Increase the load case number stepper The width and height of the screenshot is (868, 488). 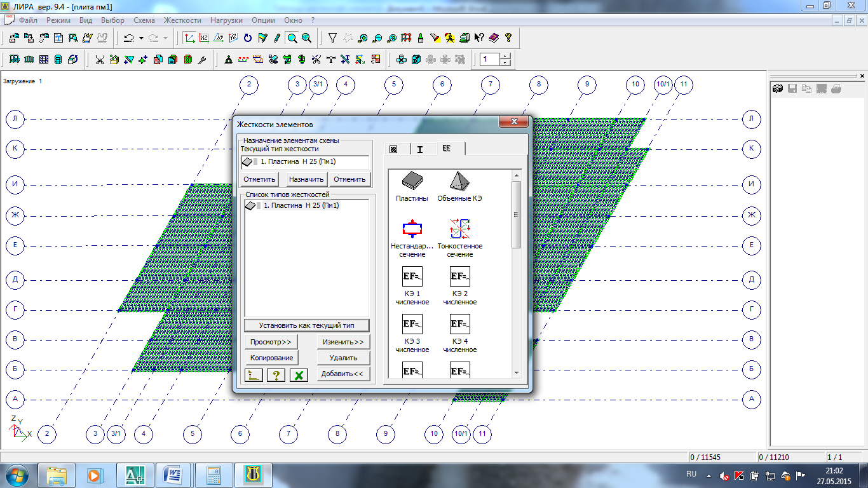click(x=505, y=56)
